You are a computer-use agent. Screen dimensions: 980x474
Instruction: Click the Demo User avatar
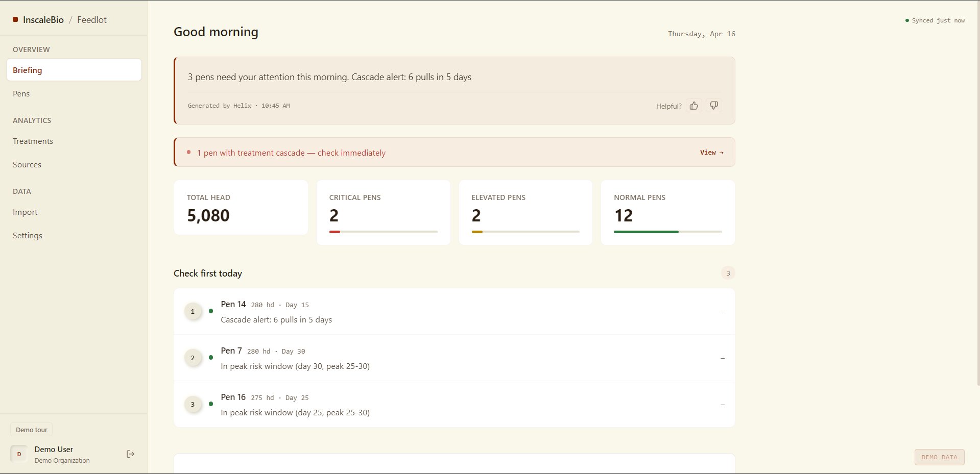[19, 454]
